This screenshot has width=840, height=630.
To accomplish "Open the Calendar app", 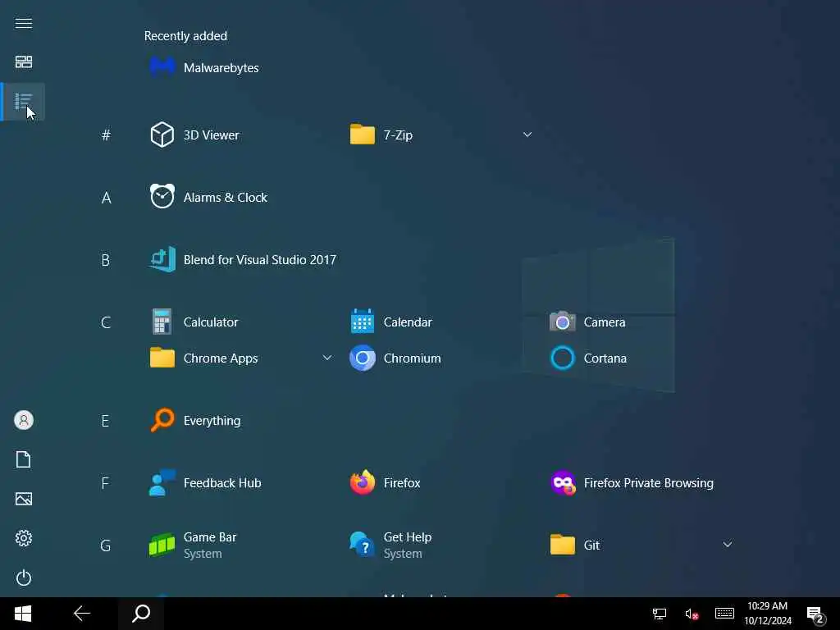I will [391, 322].
